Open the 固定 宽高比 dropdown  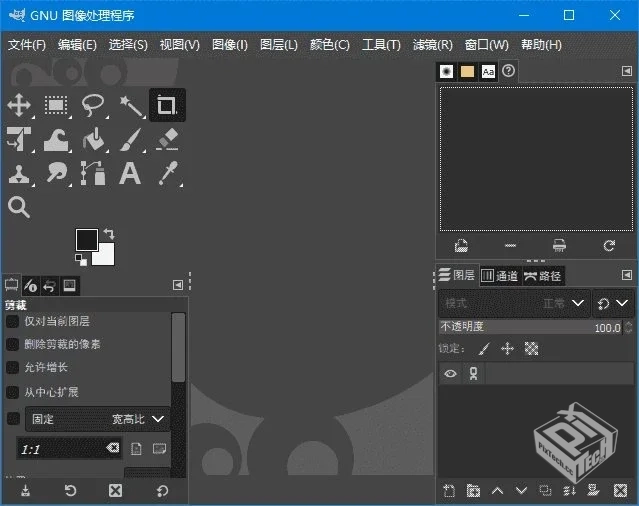tap(98, 419)
